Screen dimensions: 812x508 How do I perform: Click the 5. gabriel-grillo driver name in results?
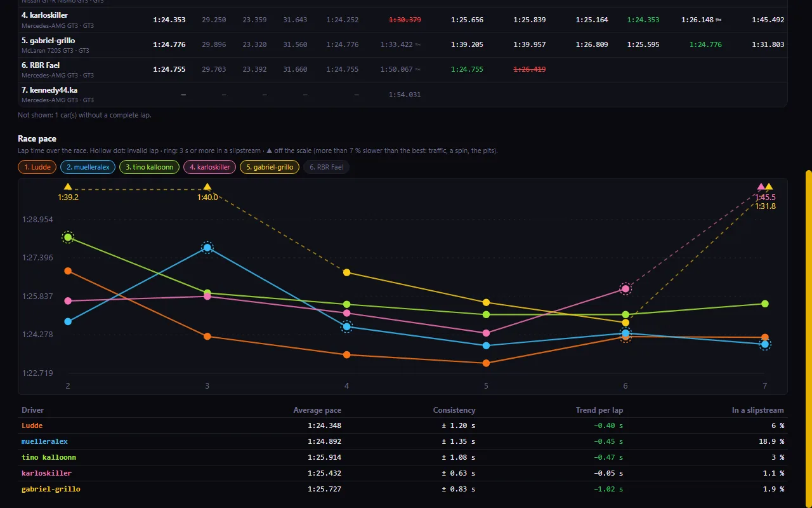pos(48,41)
